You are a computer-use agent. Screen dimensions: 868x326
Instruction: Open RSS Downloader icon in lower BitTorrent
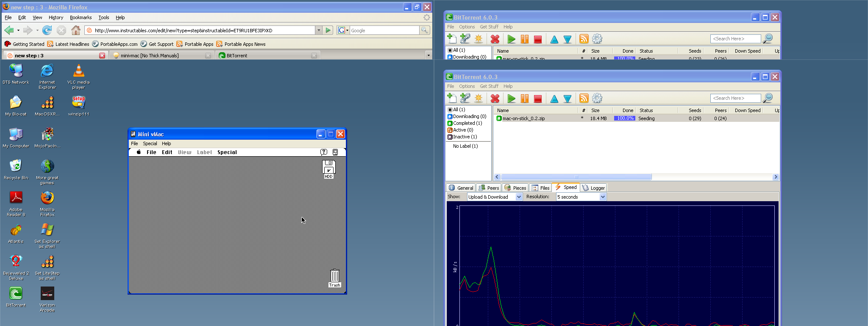(x=584, y=98)
